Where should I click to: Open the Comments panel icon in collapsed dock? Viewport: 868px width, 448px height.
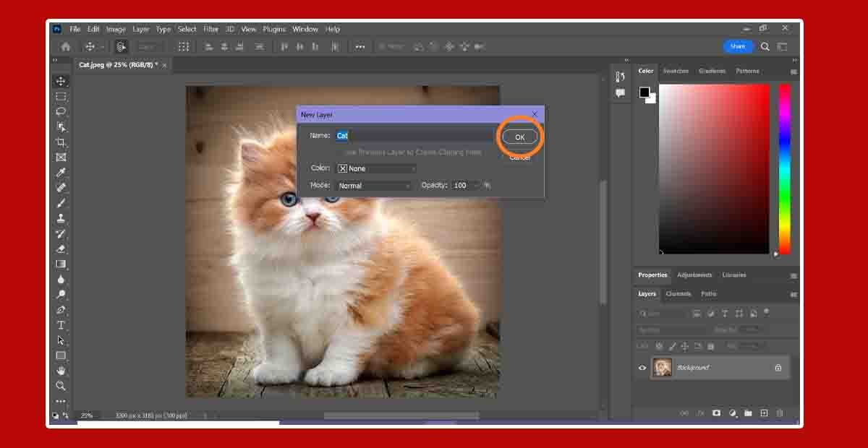(x=620, y=93)
